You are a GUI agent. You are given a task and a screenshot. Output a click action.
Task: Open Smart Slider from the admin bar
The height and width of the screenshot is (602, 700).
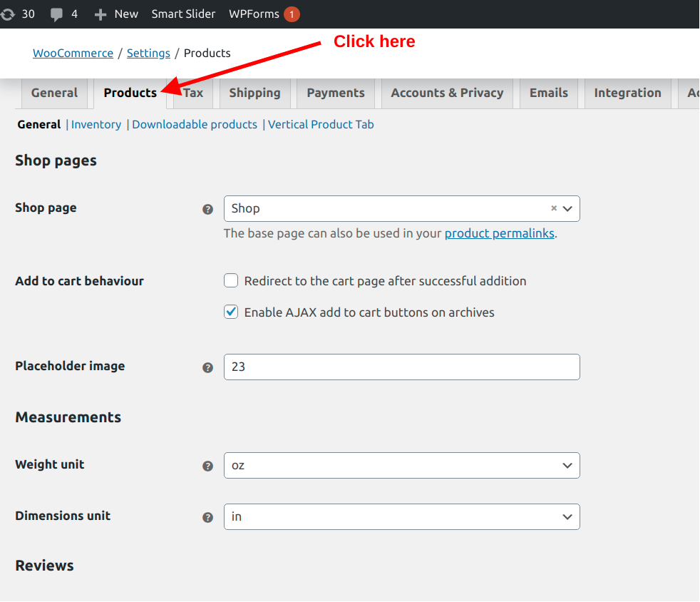(183, 13)
